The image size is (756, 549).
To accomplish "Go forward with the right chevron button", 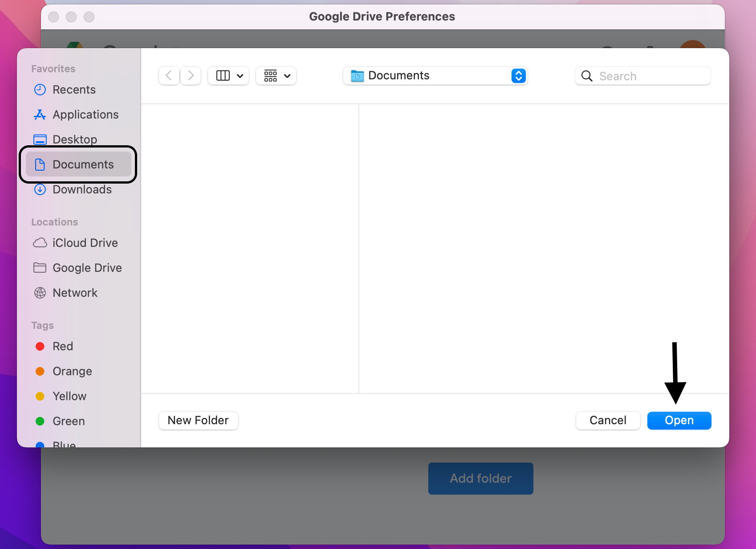I will pyautogui.click(x=191, y=76).
